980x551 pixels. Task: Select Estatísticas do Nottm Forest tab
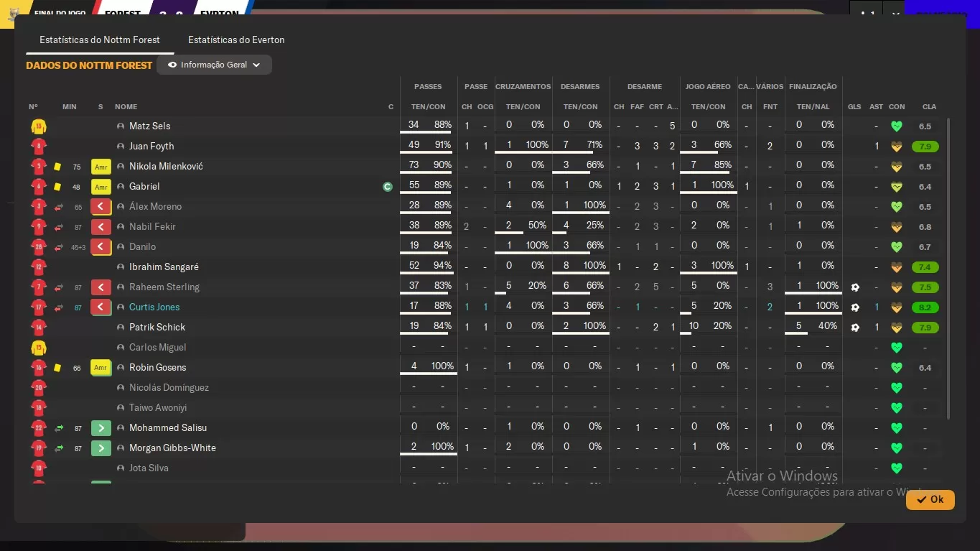100,40
